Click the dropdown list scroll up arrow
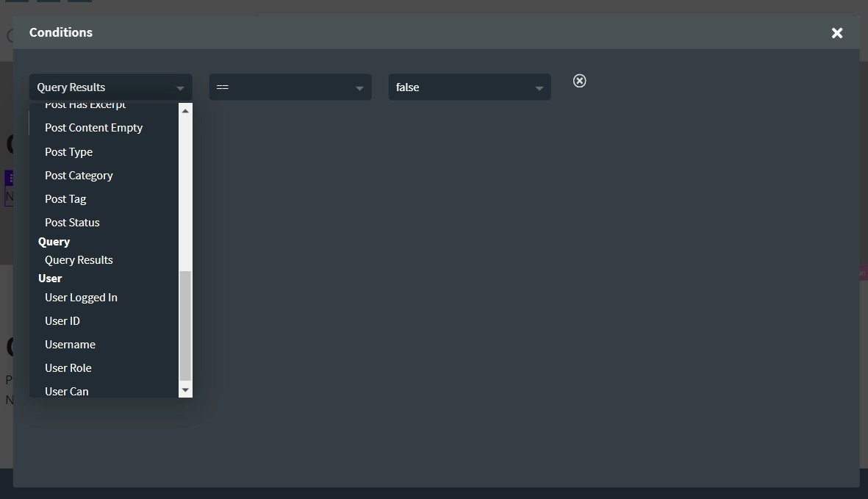Screen dimensions: 868x499 pos(185,111)
